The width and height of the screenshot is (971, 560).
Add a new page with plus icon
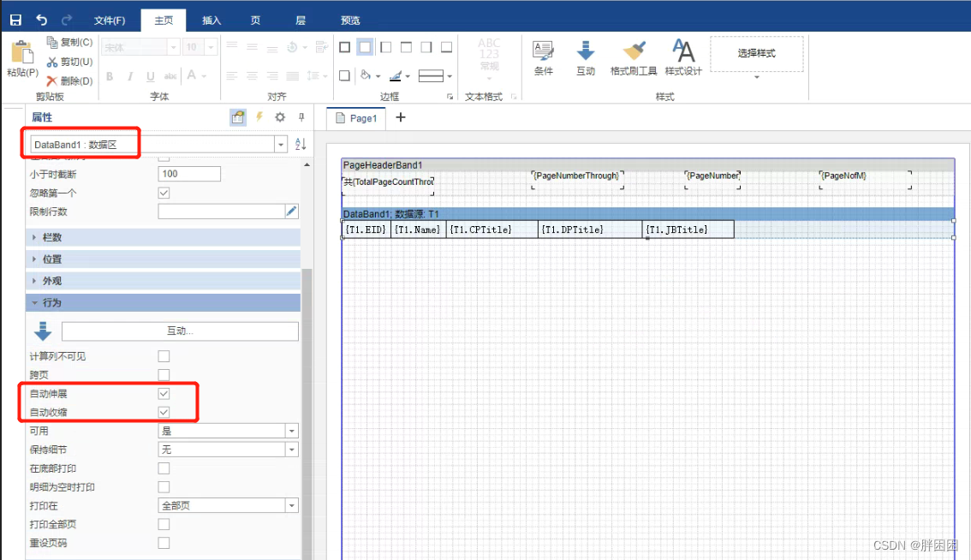400,117
